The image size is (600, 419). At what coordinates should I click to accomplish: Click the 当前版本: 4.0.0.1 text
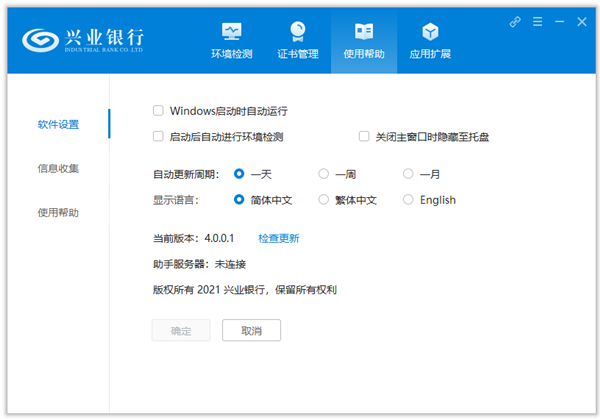193,238
